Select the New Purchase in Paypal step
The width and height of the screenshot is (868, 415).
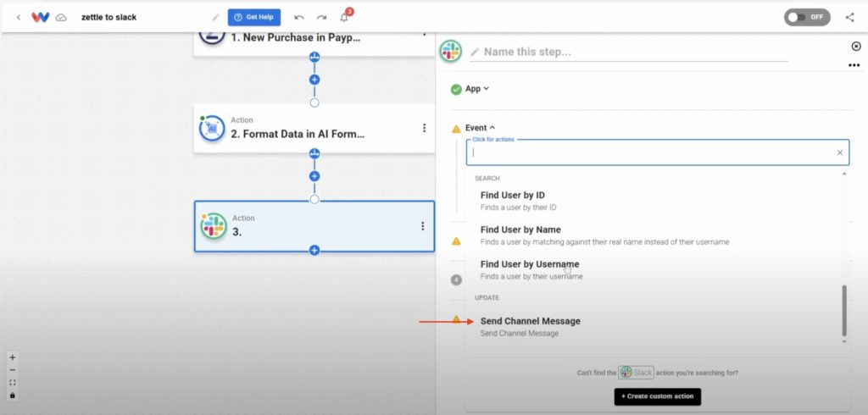[x=314, y=43]
